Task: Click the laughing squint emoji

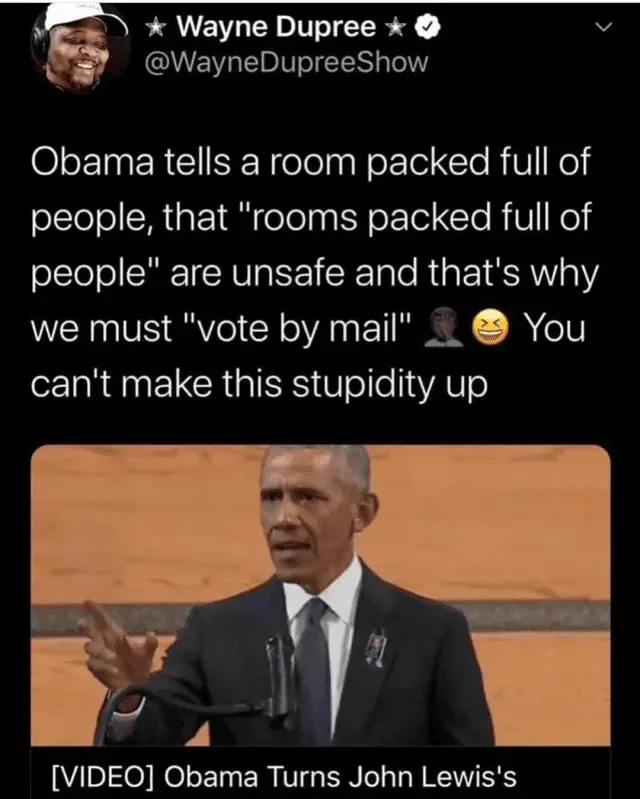Action: 491,328
